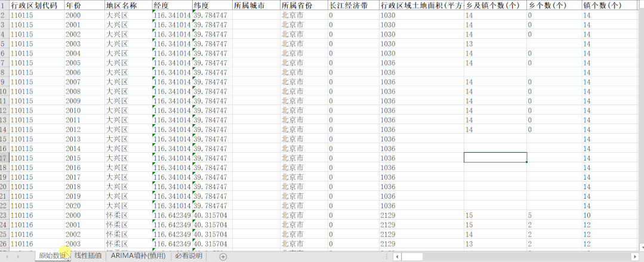Screen dimensions: 644x262
Task: Click 镇个数 value 10 in row 23
Action: tap(611, 215)
